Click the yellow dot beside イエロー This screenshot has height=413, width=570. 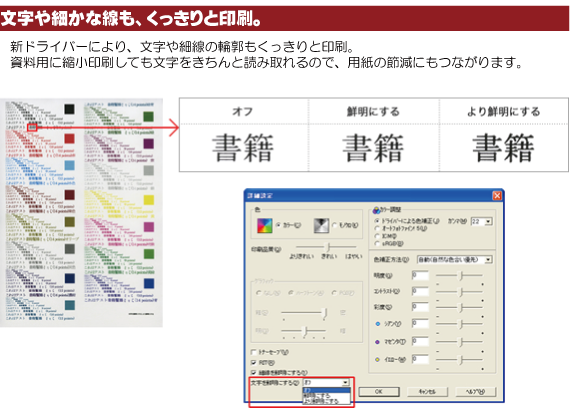377,360
